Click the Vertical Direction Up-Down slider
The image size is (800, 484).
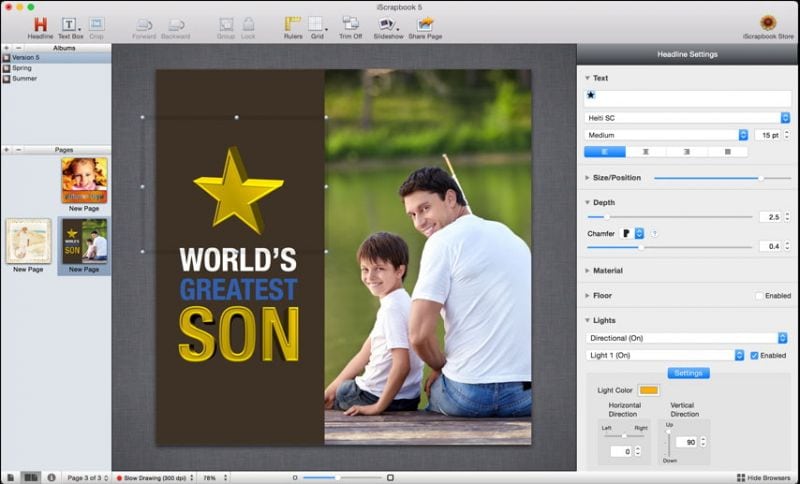pyautogui.click(x=668, y=443)
